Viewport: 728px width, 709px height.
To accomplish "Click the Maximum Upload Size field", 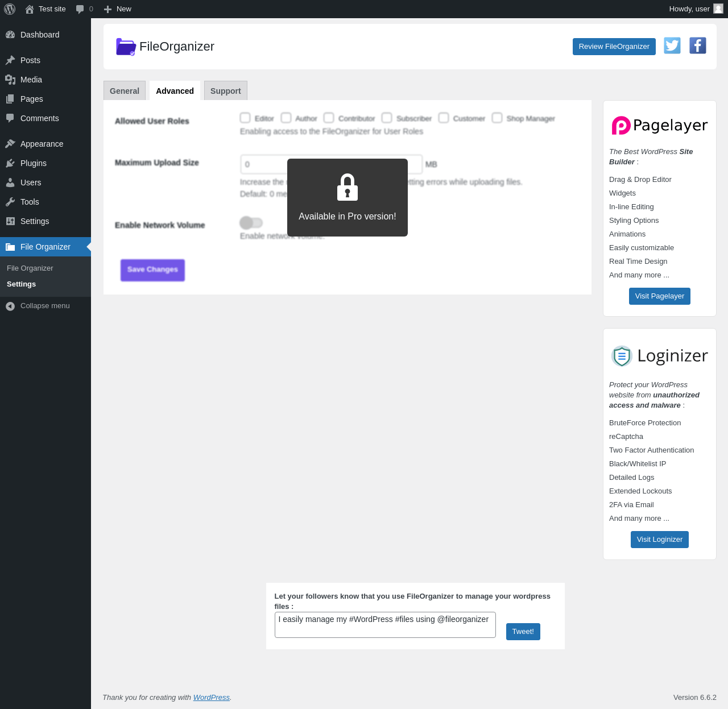I will [331, 164].
